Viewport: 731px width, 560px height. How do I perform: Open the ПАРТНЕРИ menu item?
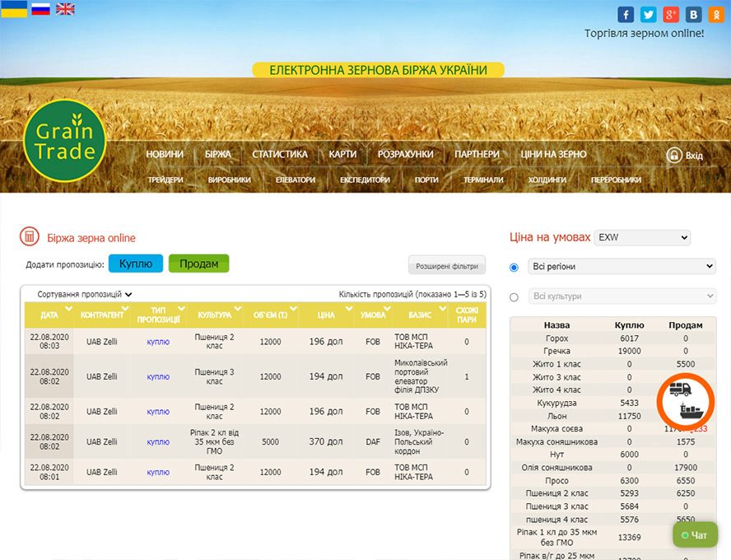477,154
